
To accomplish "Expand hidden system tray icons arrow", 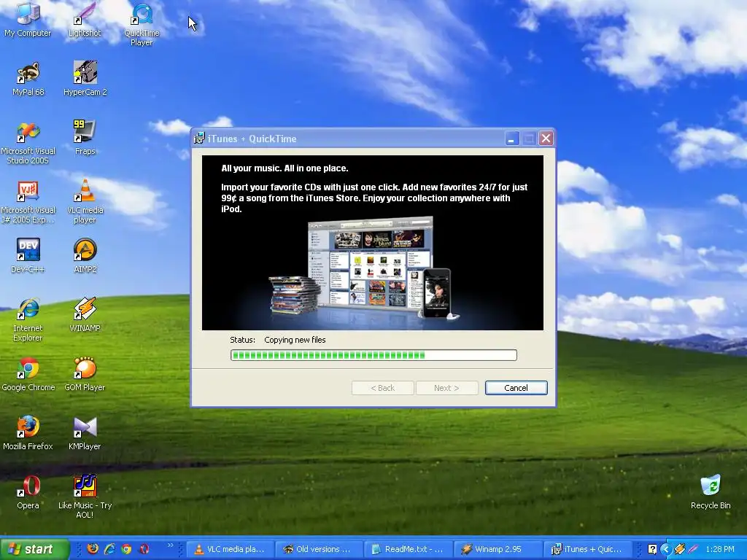I will pos(665,550).
